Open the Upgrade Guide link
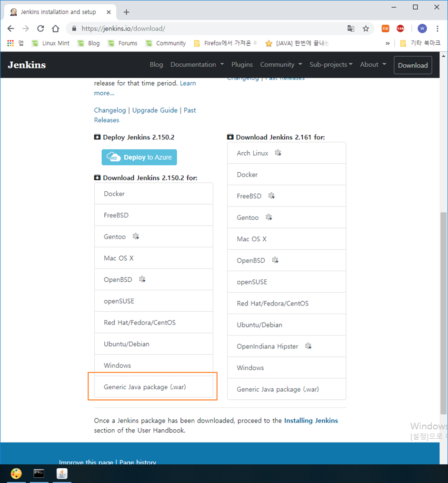 155,110
